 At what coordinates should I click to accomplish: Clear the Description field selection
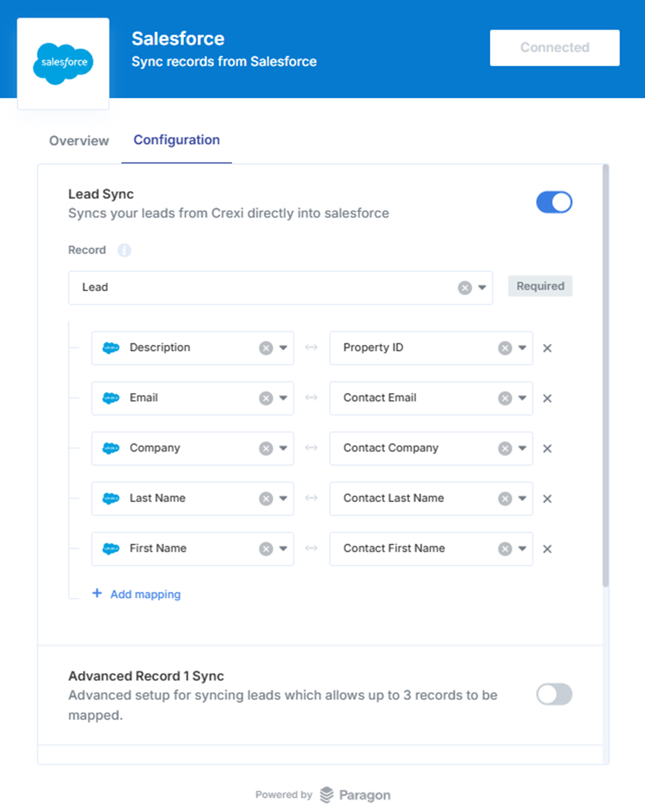pos(266,348)
